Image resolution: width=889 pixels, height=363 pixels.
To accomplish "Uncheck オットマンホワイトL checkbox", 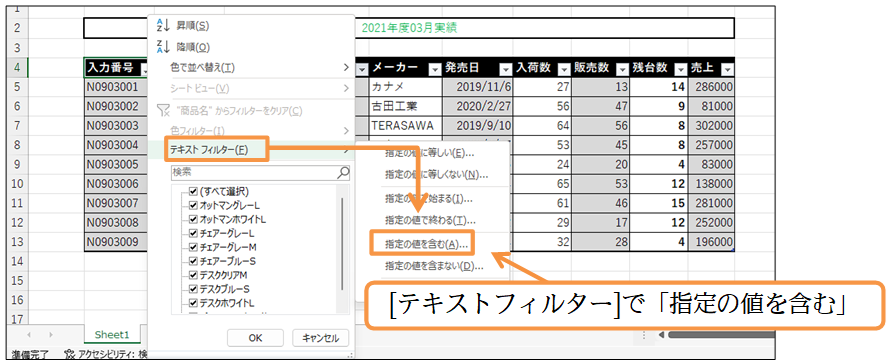I will [193, 219].
